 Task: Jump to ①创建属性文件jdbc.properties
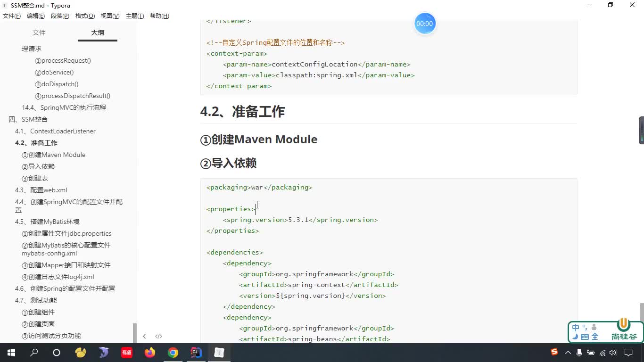66,233
